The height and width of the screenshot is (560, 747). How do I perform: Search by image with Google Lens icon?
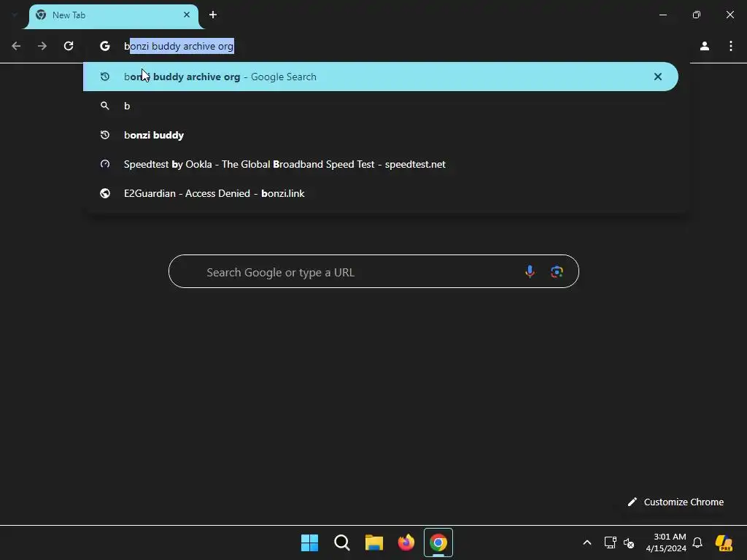tap(557, 271)
